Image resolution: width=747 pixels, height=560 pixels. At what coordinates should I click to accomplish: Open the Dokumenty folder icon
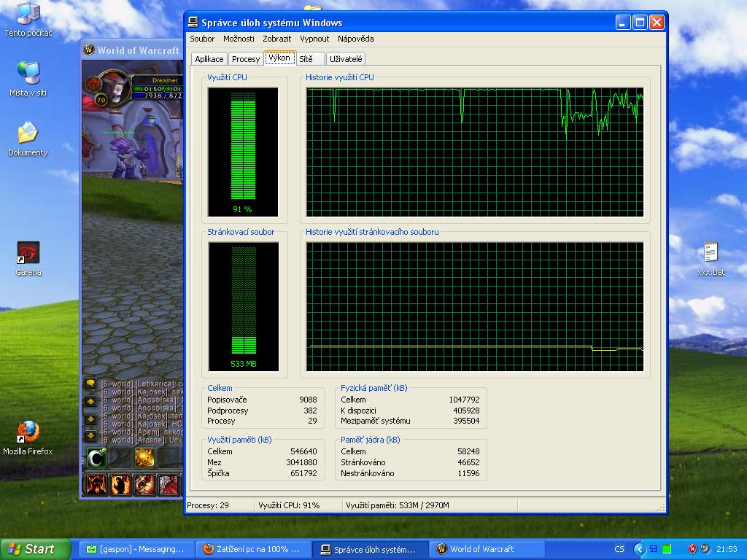[x=28, y=133]
